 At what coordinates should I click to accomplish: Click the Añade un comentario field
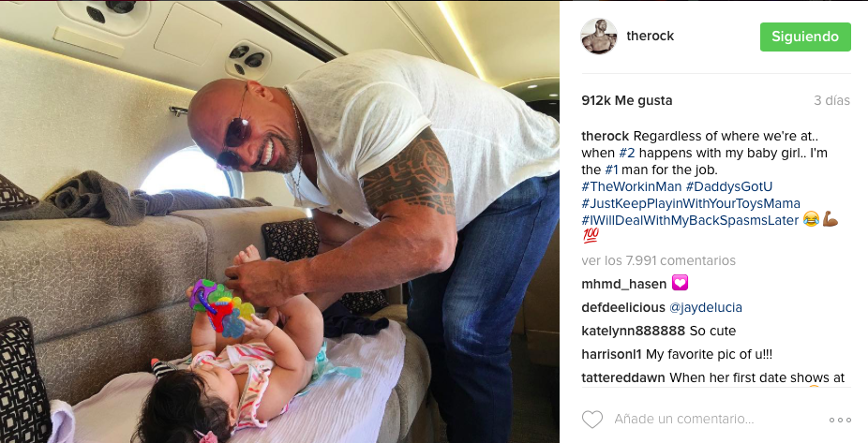pos(683,420)
